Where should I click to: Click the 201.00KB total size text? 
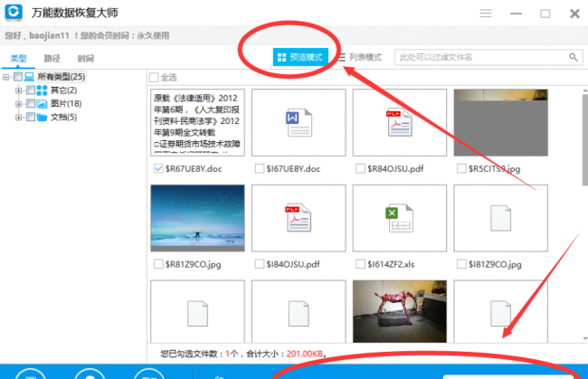click(x=305, y=354)
